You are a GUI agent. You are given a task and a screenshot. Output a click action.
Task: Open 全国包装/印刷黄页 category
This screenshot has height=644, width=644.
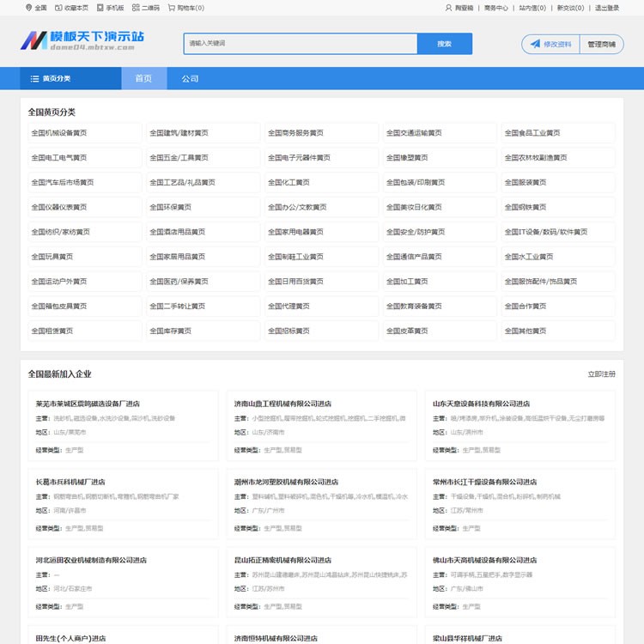click(x=440, y=182)
